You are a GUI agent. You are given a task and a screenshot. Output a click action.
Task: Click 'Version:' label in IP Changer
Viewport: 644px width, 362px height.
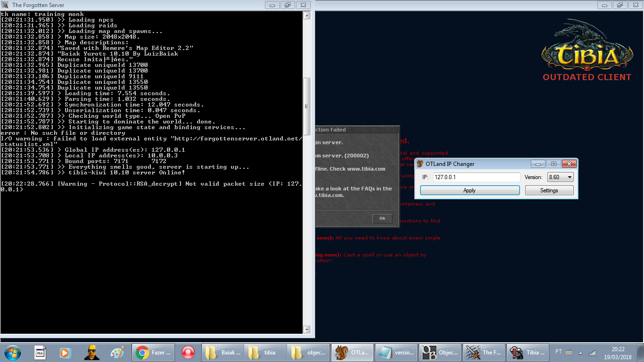click(533, 177)
